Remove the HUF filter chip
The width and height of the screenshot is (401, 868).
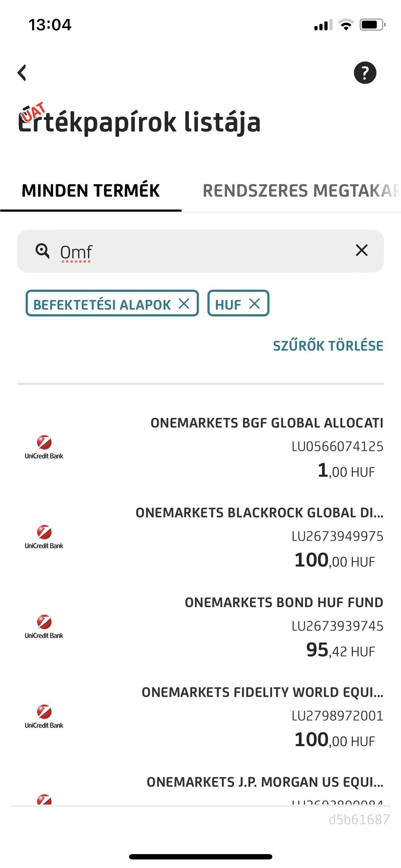255,304
